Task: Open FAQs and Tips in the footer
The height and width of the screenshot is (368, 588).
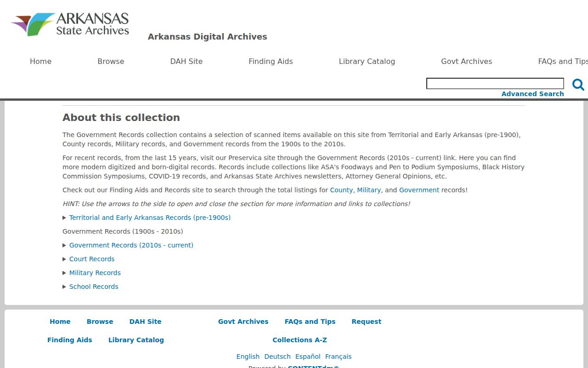Action: (x=310, y=322)
